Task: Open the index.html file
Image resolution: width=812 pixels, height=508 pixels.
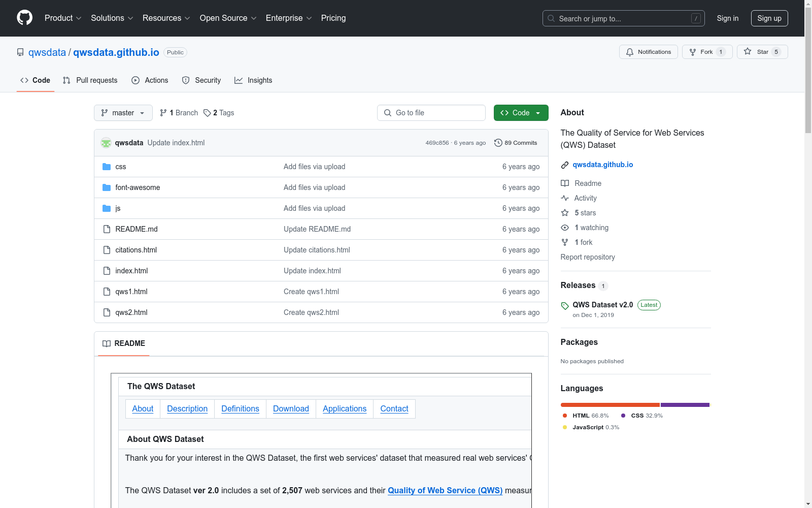Action: [131, 271]
